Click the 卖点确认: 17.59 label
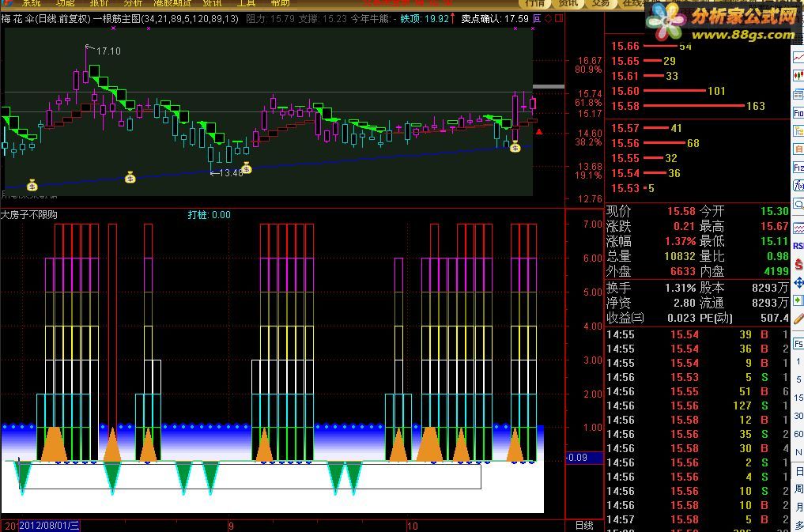 495,18
